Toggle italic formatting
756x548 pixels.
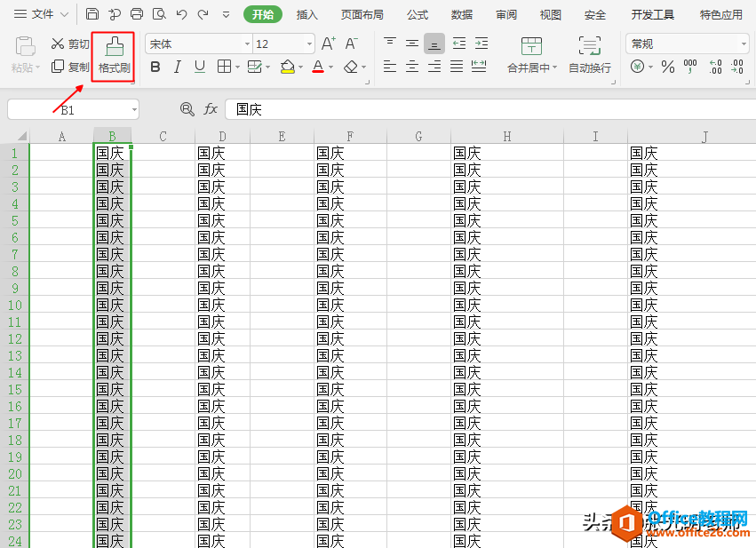[178, 67]
